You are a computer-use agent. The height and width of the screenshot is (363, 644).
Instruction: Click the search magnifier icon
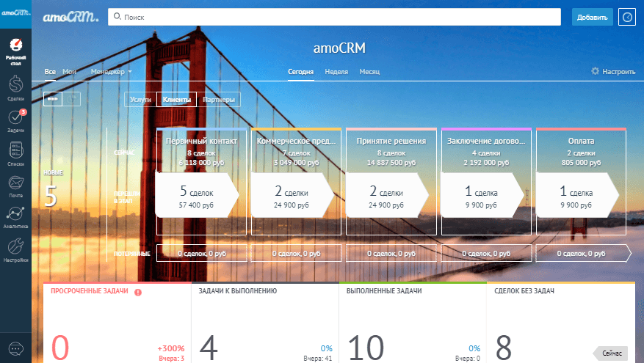(x=117, y=16)
